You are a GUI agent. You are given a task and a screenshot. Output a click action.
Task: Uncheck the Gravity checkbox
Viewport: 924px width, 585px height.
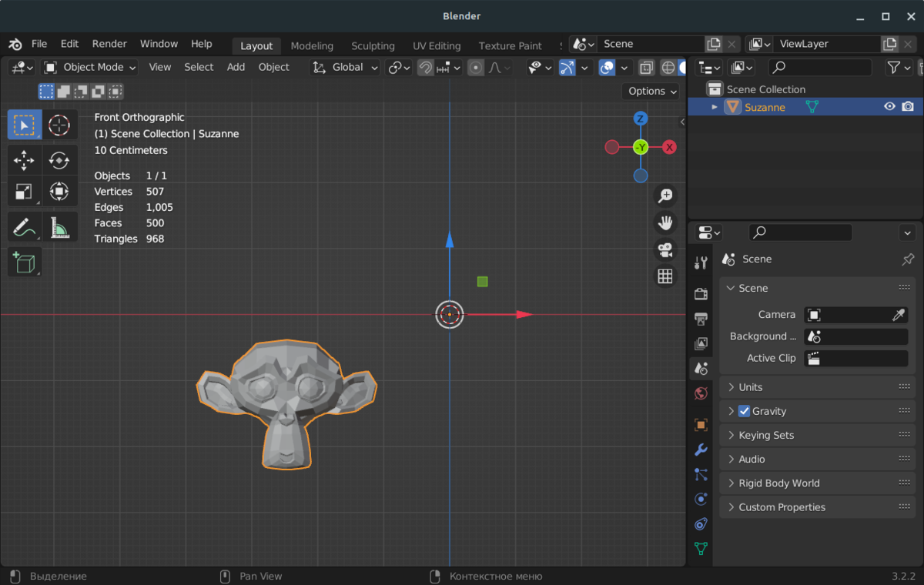tap(743, 411)
